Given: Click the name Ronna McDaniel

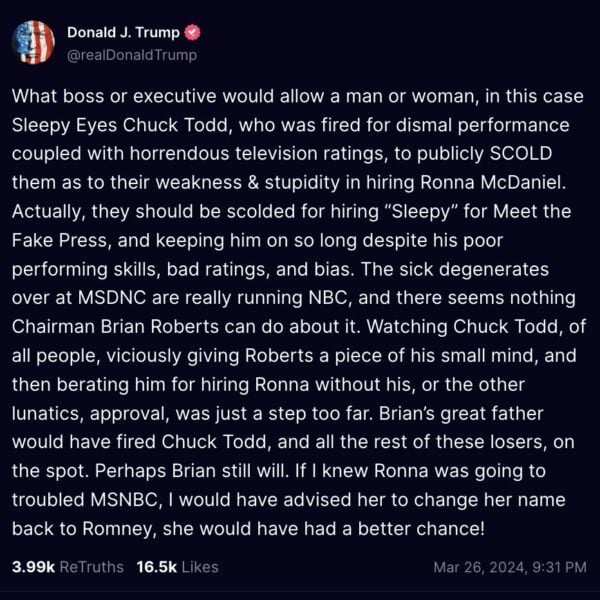Looking at the screenshot, I should pos(493,183).
